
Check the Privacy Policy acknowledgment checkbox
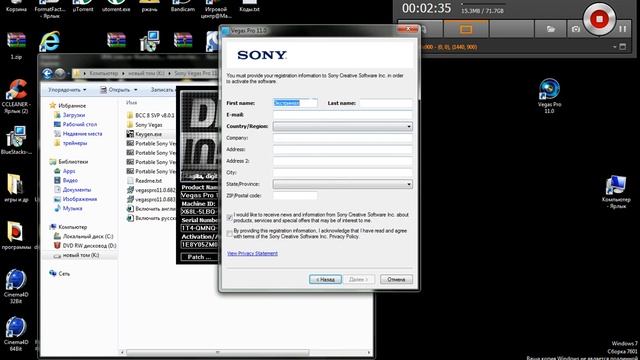click(229, 234)
